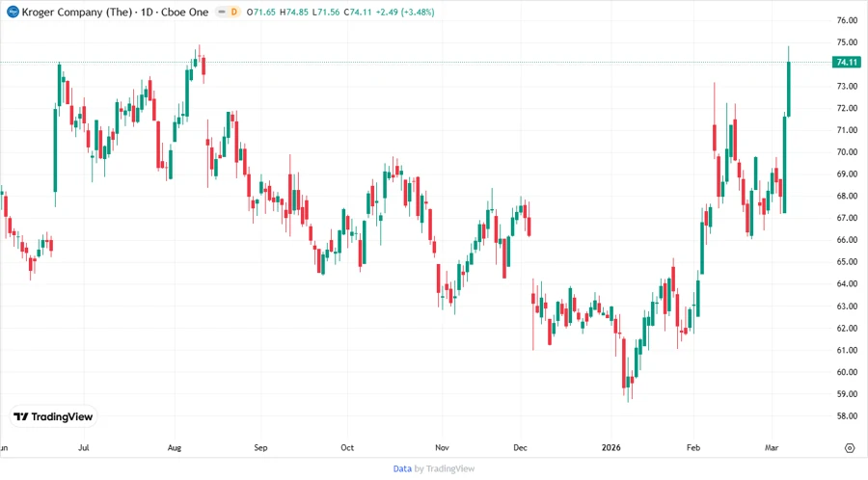Screen dimensions: 868x480
Task: Click the 60.00 price axis label
Action: point(847,372)
